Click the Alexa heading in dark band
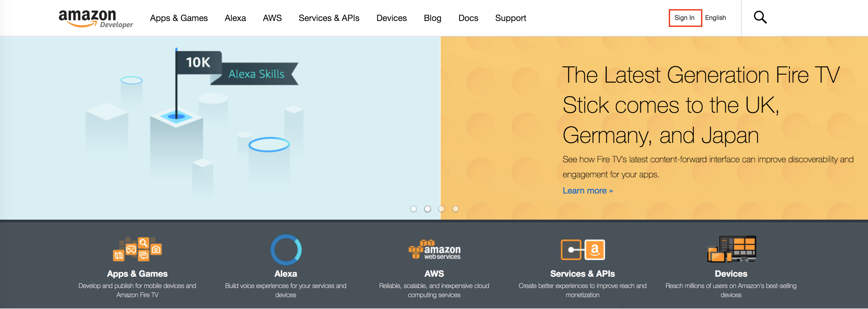The width and height of the screenshot is (868, 309). click(286, 273)
